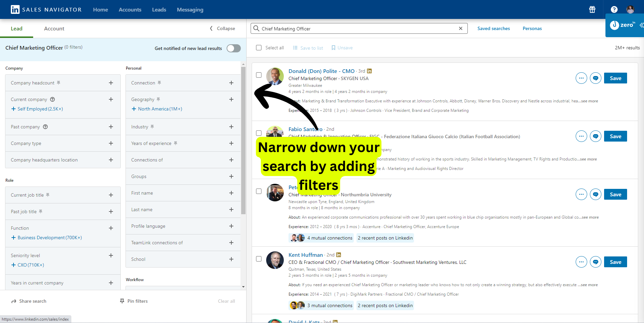Message the Northumbria University lead
Screen dimensions: 644x323
point(595,194)
